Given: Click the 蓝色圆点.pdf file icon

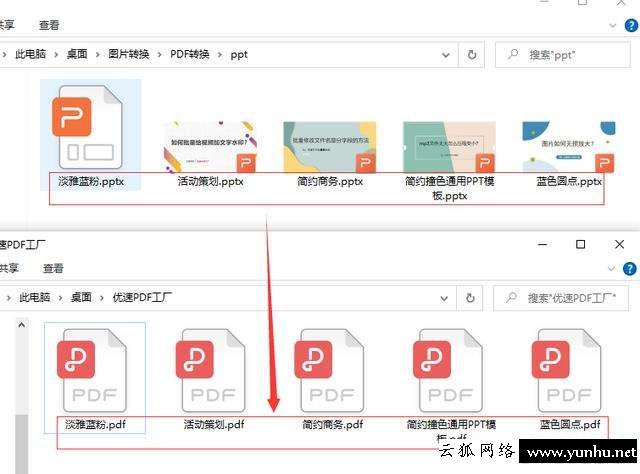Looking at the screenshot, I should (569, 371).
